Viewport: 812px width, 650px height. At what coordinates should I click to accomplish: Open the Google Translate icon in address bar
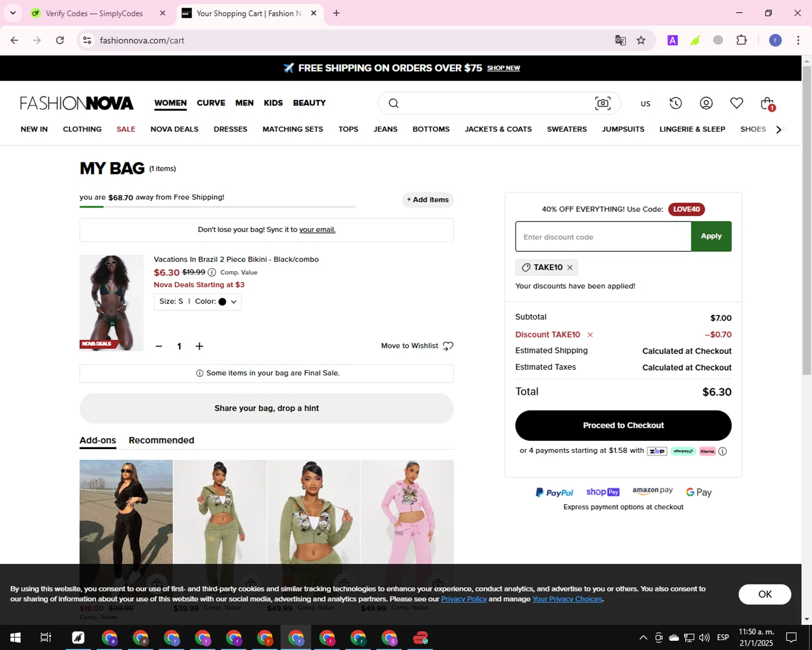tap(620, 40)
